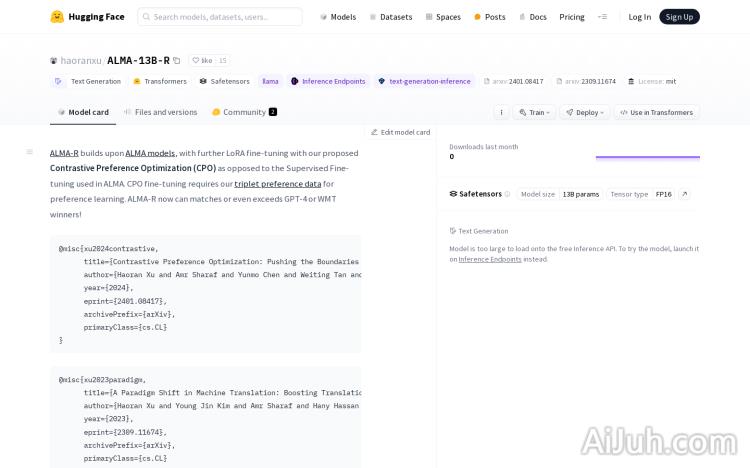Go to the Datasets menu item
The height and width of the screenshot is (468, 750).
click(x=390, y=17)
